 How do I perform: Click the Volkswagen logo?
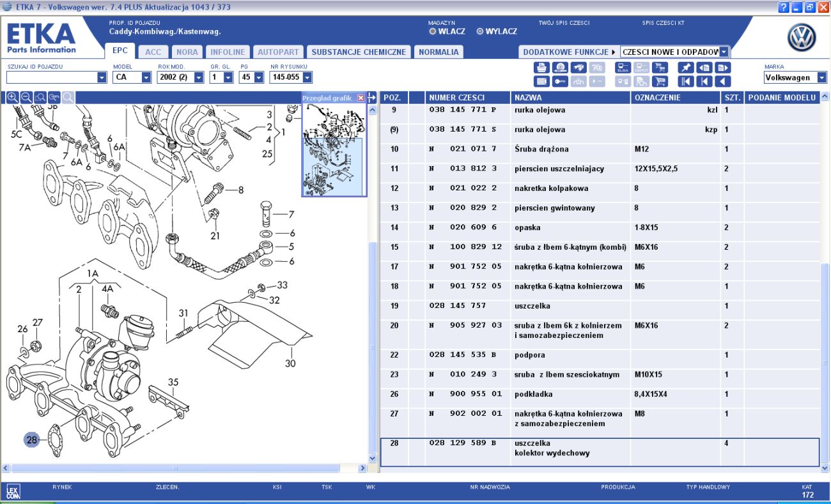[802, 38]
